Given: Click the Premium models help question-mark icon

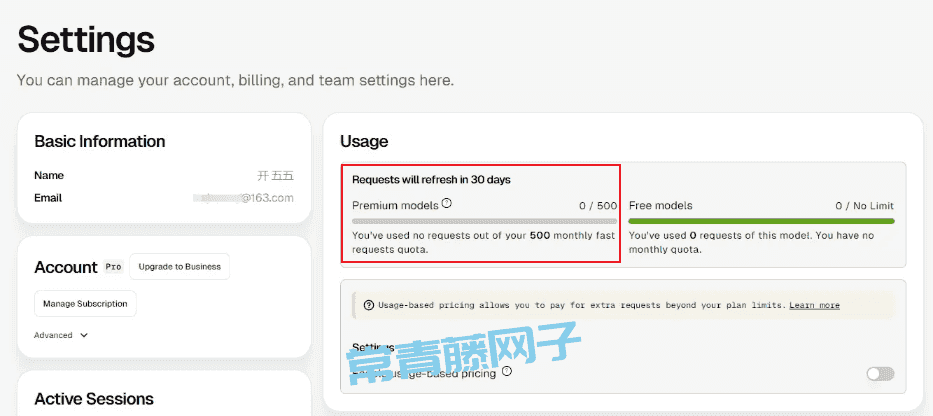Looking at the screenshot, I should (x=447, y=204).
